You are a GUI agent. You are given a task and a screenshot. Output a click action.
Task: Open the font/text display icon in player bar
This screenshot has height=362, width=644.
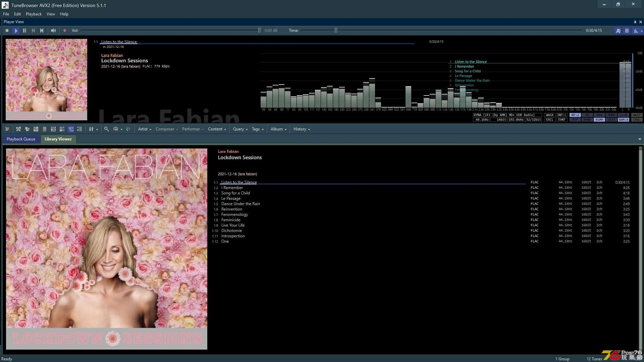[618, 31]
